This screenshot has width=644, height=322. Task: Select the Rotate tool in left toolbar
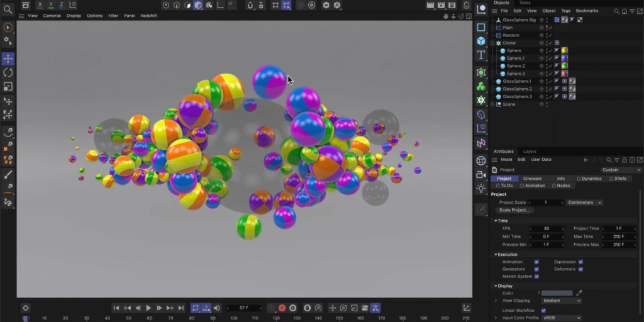[x=8, y=73]
